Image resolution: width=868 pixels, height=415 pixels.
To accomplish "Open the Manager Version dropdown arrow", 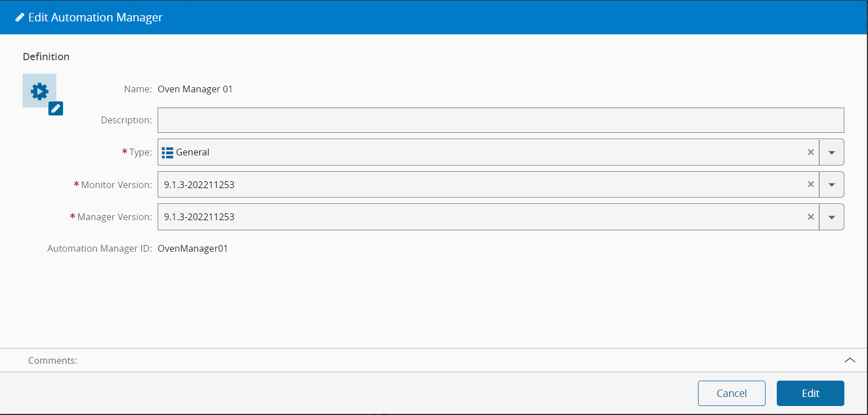I will tap(831, 217).
